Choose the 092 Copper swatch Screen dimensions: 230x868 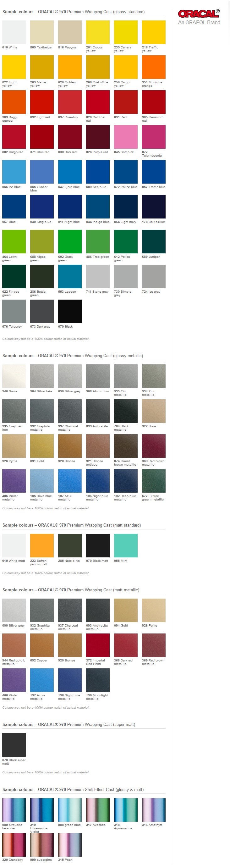pyautogui.click(x=42, y=646)
